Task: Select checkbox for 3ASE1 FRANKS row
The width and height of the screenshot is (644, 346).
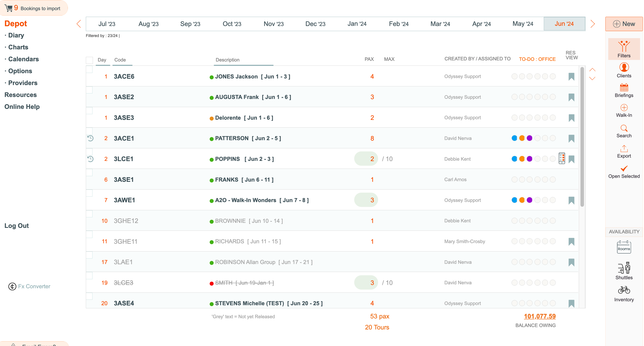Action: click(89, 173)
